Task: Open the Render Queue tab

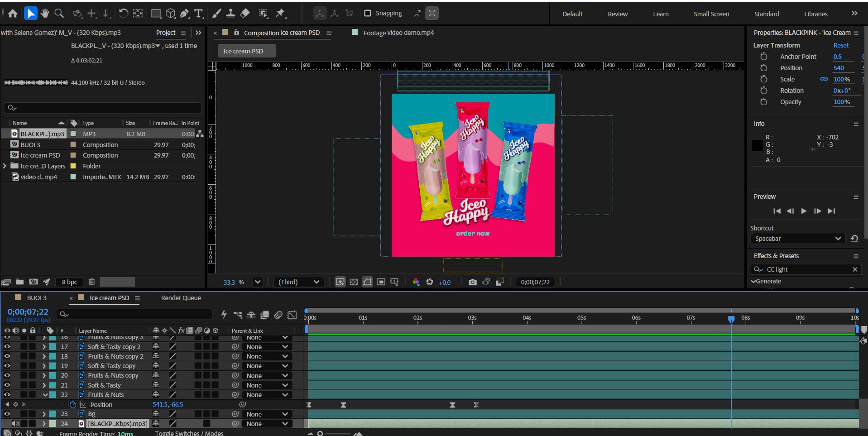Action: (181, 298)
